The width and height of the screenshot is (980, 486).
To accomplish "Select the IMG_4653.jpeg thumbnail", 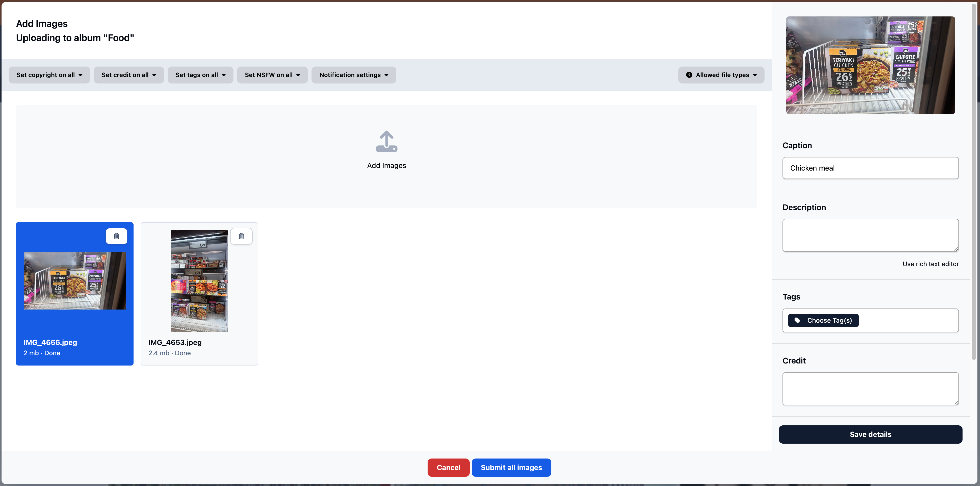I will click(199, 281).
